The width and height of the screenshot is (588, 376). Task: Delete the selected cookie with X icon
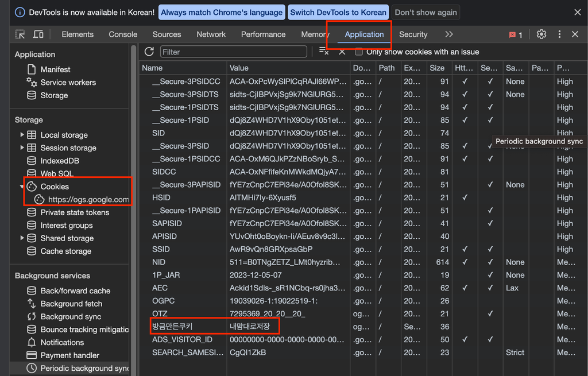(342, 52)
